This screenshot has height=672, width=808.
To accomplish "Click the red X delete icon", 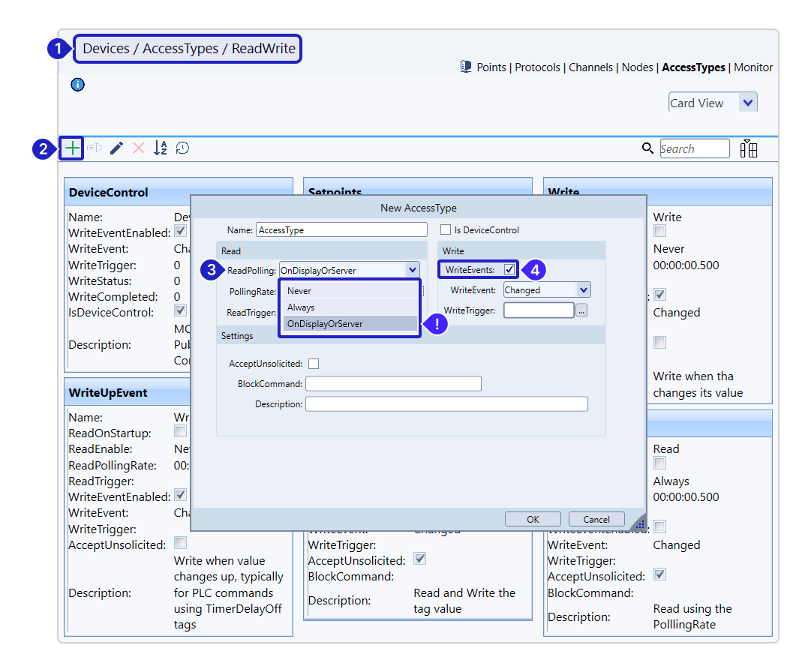I will click(138, 148).
